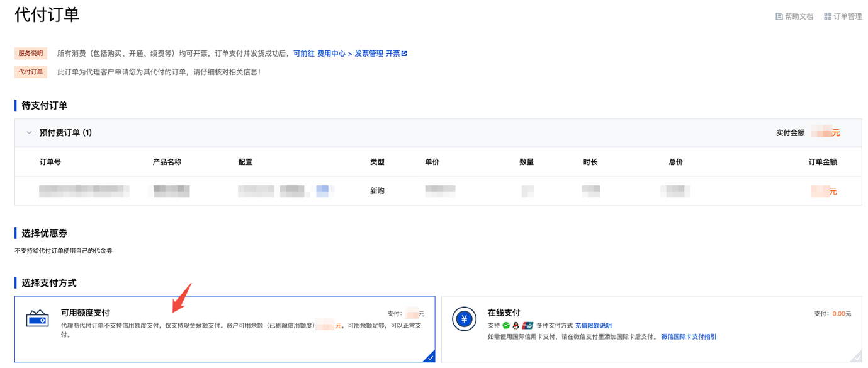Click the 不支持给代付订单使用自己的代金券 note
868x368 pixels.
(64, 251)
